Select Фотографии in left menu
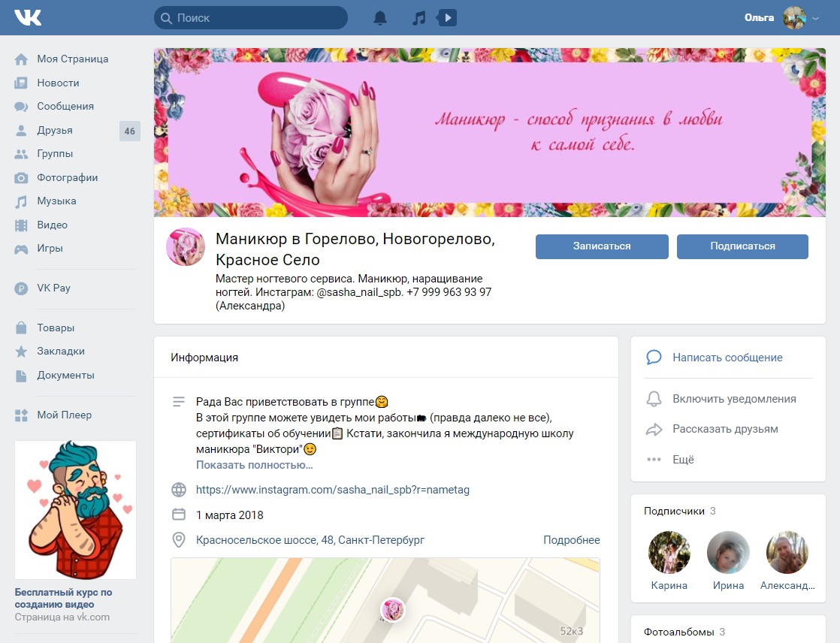The image size is (840, 643). tap(68, 178)
